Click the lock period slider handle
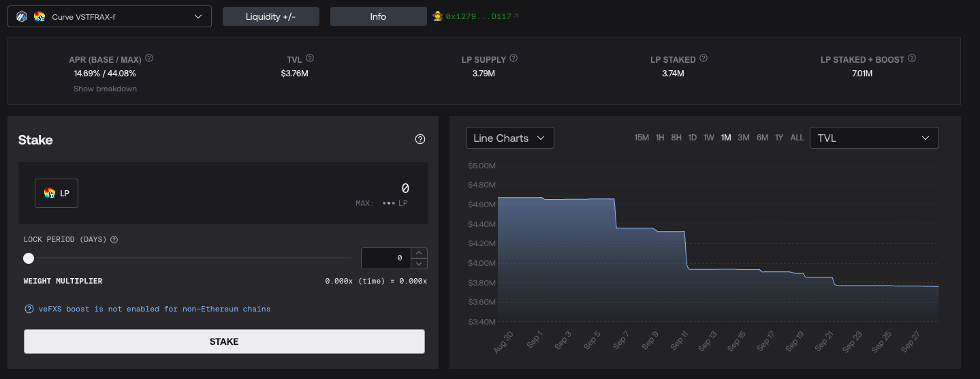 (29, 258)
